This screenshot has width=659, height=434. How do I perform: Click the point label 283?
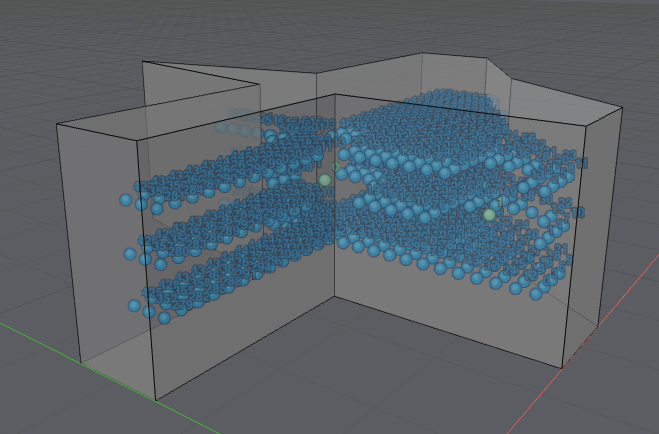(x=196, y=245)
